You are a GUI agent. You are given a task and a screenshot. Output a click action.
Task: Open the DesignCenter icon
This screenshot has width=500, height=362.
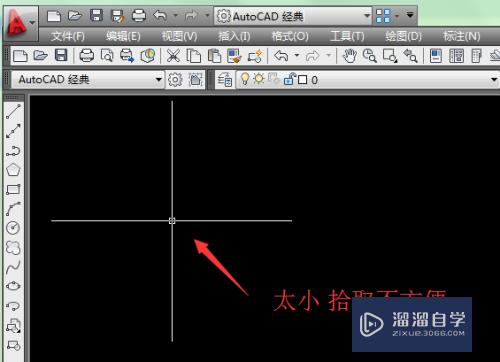[x=456, y=56]
